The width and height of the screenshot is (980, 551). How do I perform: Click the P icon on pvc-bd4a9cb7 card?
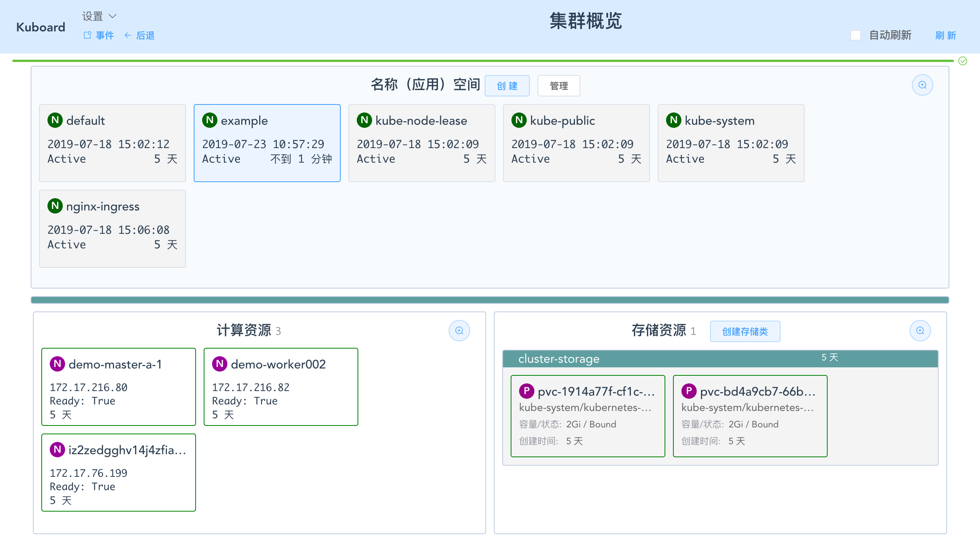point(689,391)
